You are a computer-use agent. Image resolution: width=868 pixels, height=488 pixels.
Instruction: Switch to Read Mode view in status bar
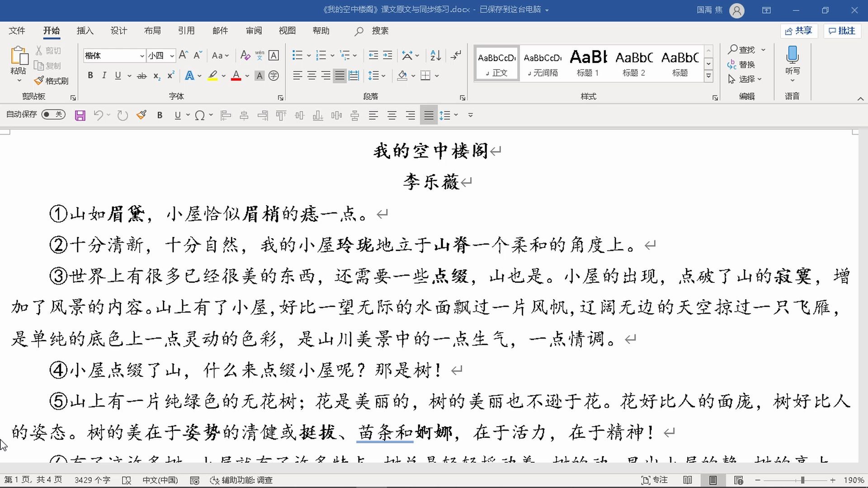(x=688, y=480)
